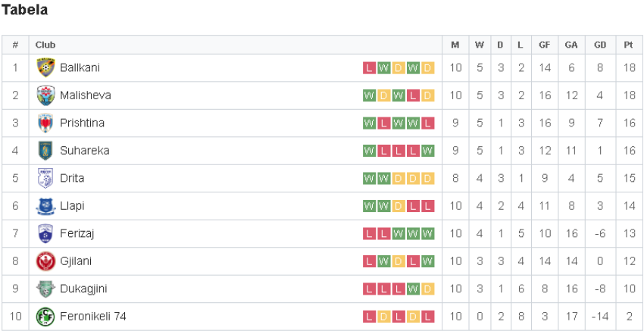Click Dukagjini's green W form badge
Screen dimensions: 644x334
click(413, 289)
